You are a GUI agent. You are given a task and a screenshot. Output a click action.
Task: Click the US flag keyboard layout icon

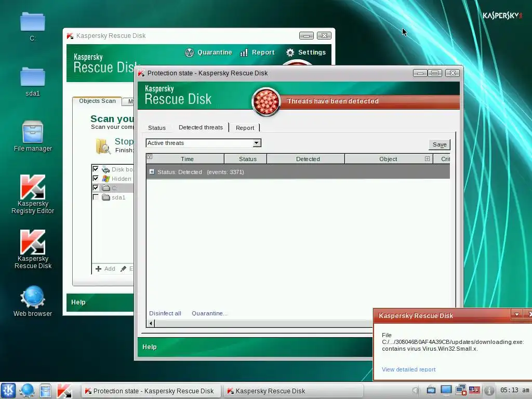474,390
